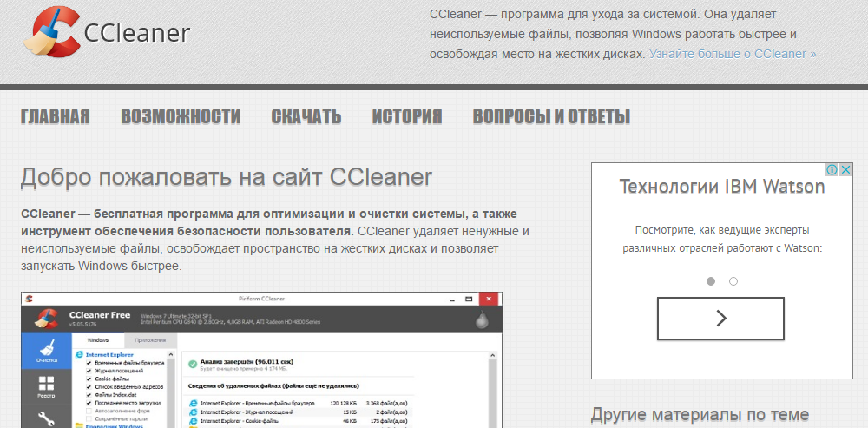Maximize the Piriform CCleaner window in the screenshot
This screenshot has width=868, height=428.
469,299
